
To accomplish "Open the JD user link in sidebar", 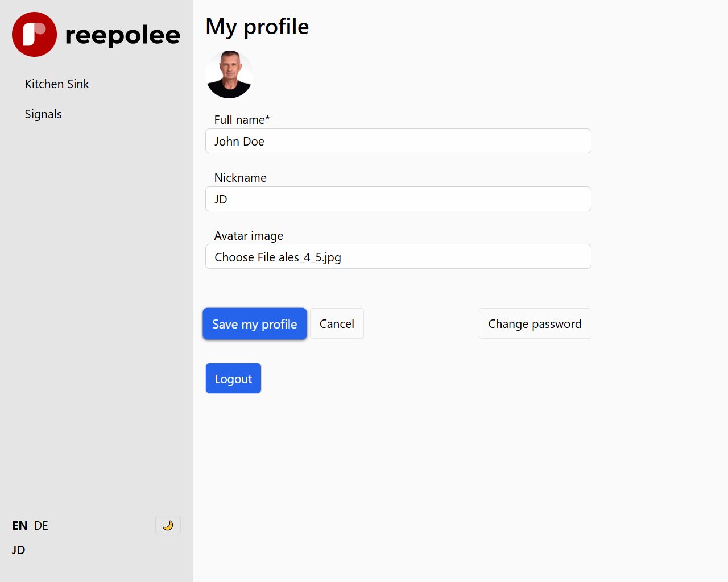I will (x=19, y=550).
